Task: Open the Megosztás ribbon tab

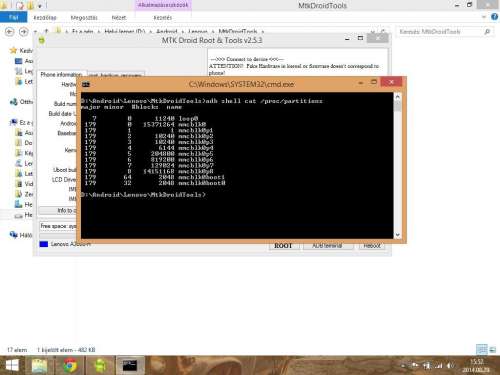Action: click(x=84, y=18)
